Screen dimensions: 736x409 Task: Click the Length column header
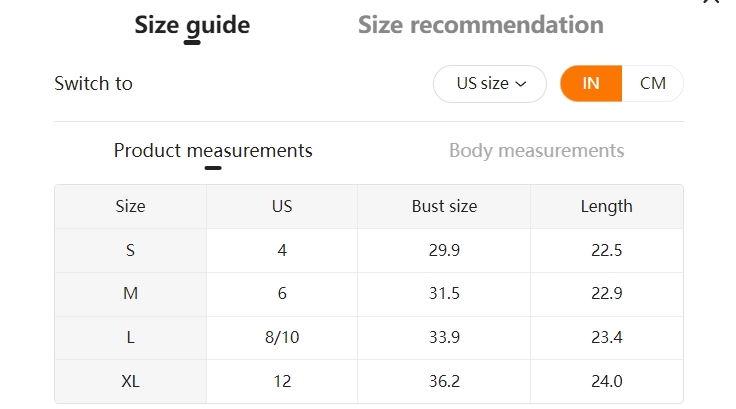pos(606,207)
